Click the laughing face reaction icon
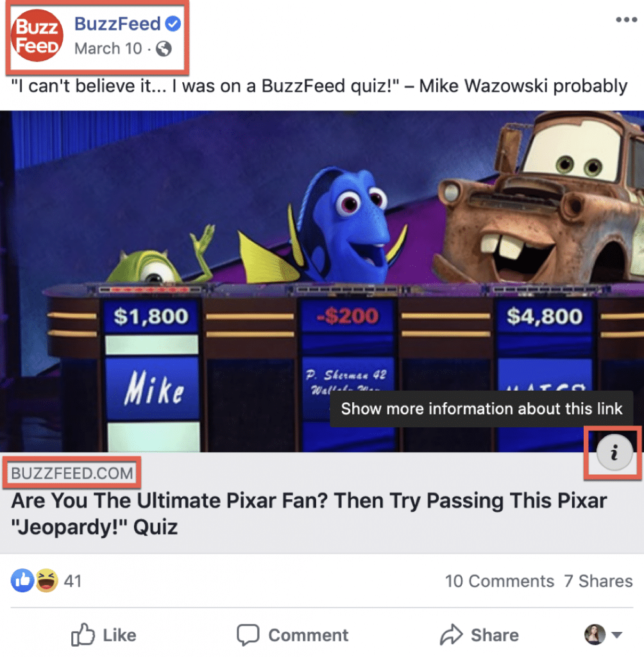 (47, 581)
